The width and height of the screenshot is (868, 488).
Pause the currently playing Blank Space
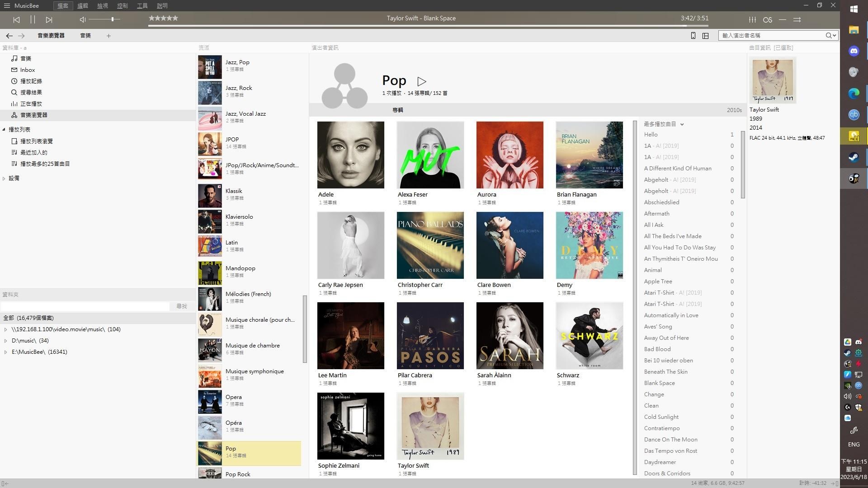click(x=33, y=19)
